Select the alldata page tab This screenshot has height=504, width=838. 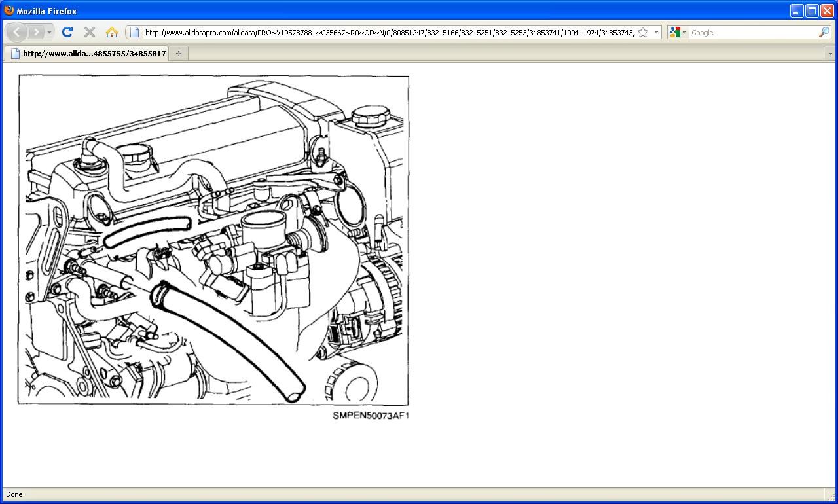point(88,54)
